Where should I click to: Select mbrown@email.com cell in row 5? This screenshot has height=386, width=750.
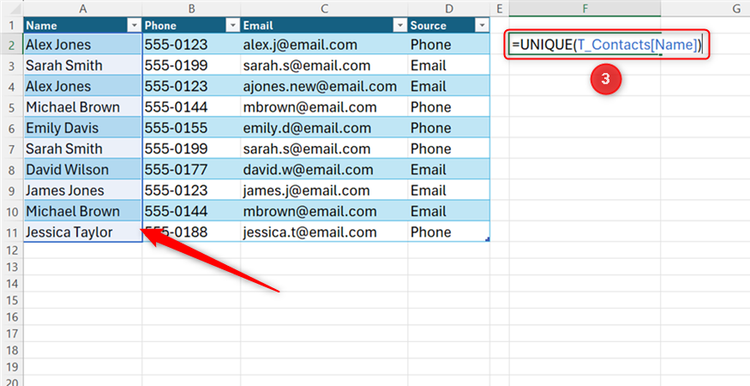(324, 107)
